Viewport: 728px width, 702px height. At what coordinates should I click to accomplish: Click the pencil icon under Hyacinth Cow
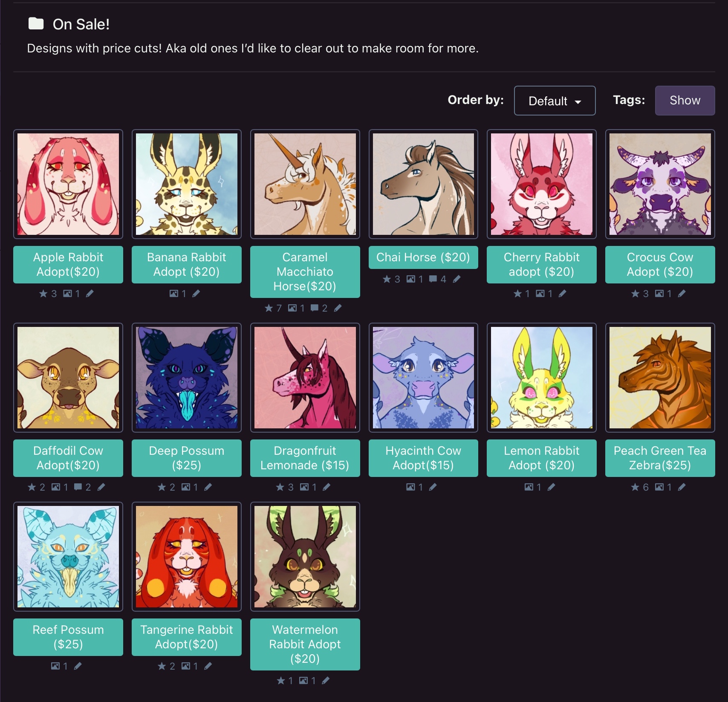[x=433, y=487]
